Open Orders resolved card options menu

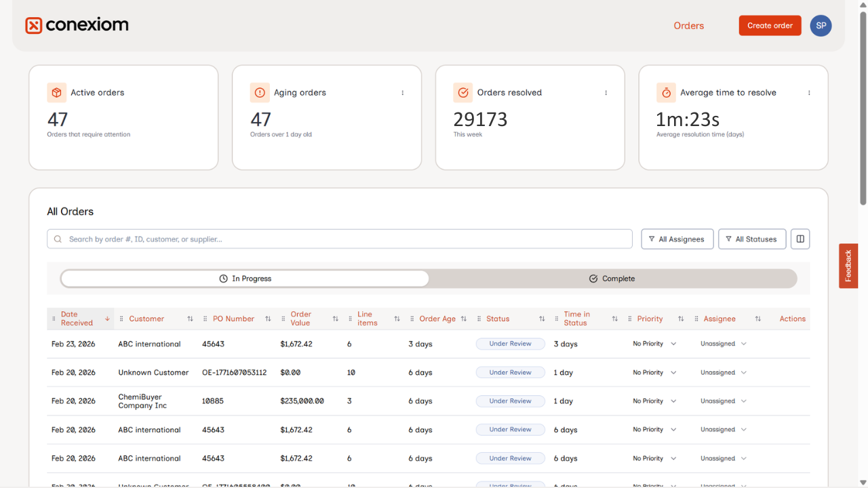[x=606, y=93]
